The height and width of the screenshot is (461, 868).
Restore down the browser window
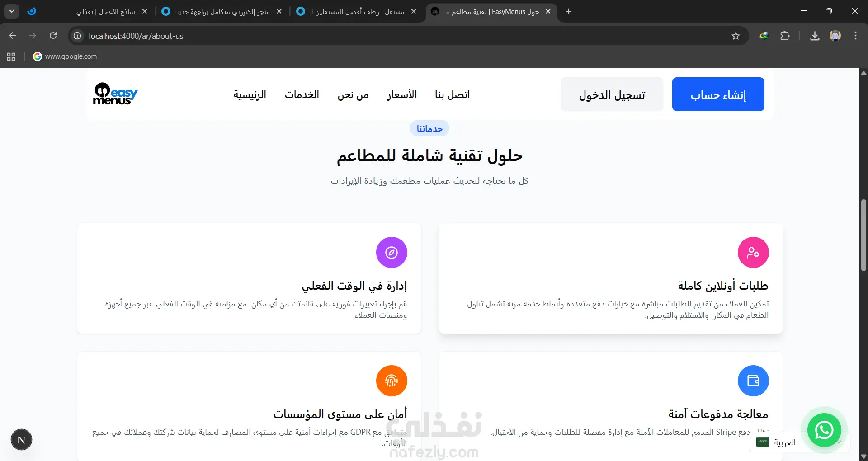(829, 11)
